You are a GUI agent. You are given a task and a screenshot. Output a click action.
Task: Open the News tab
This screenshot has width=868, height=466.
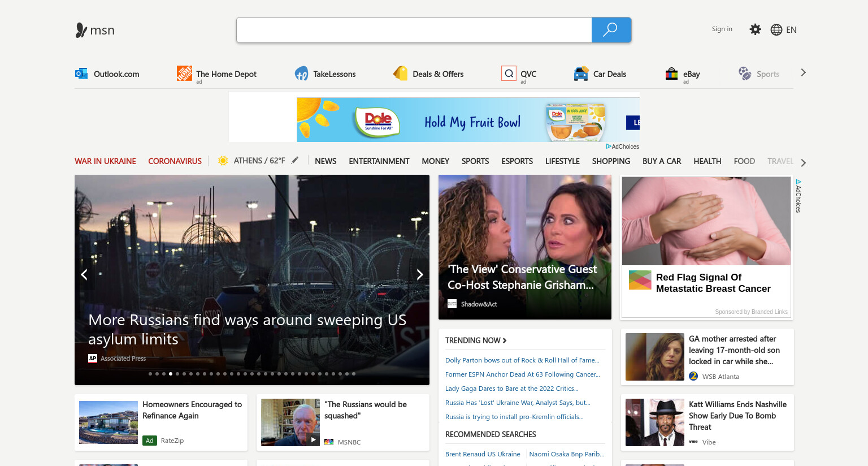(325, 161)
